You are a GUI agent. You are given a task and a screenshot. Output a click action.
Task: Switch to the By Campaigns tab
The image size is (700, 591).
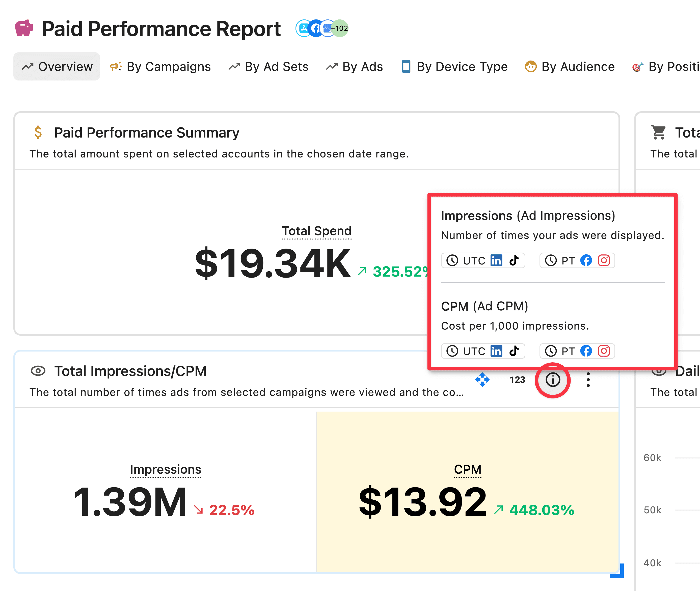pyautogui.click(x=160, y=67)
